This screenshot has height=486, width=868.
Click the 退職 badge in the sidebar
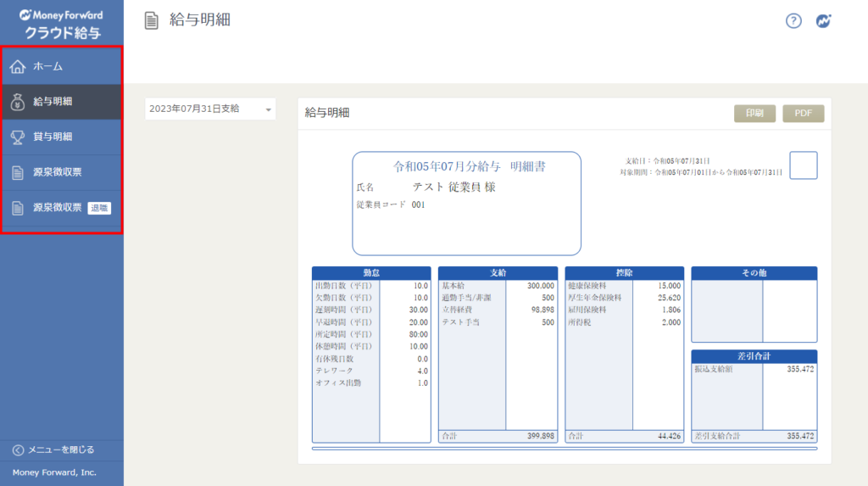(99, 208)
